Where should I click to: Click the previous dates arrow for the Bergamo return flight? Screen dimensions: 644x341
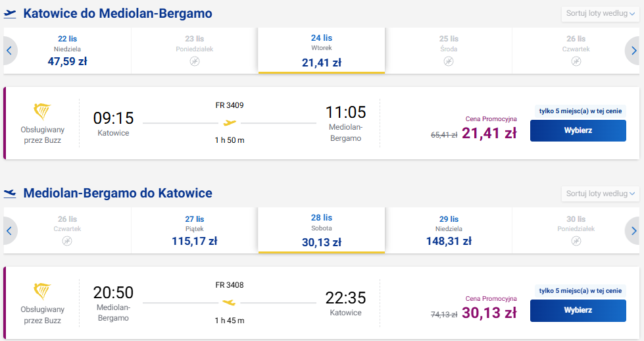[x=9, y=230]
